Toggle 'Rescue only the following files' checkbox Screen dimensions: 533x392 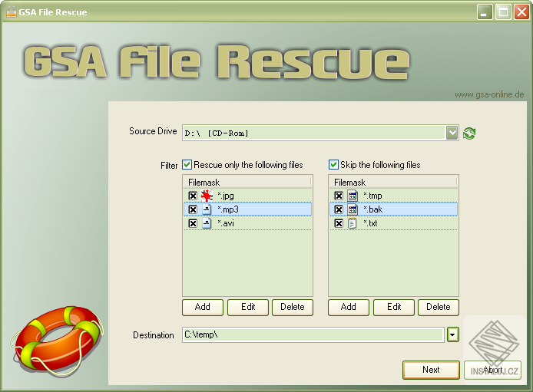(187, 165)
